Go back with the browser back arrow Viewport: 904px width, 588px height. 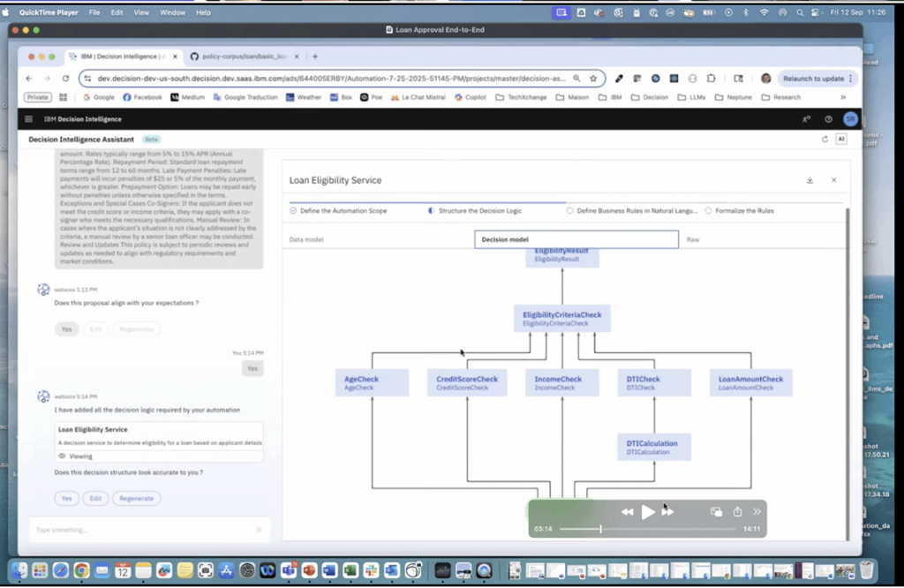(29, 79)
